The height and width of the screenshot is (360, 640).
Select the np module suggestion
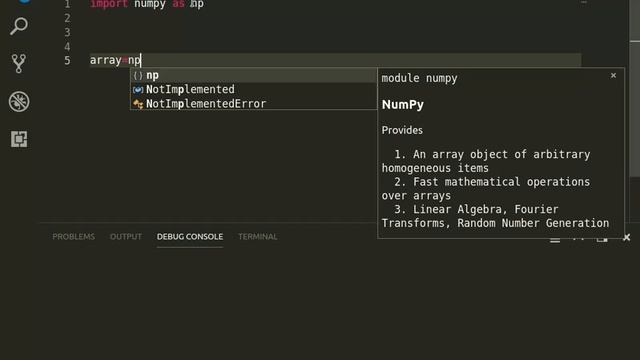[253, 76]
